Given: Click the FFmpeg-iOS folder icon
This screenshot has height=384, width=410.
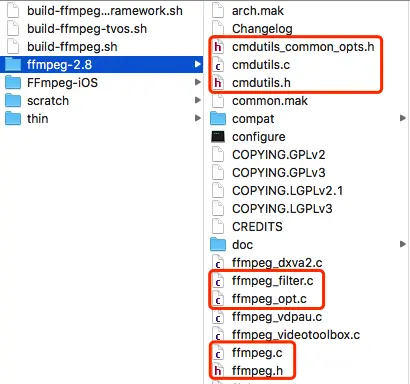Looking at the screenshot, I should (13, 83).
